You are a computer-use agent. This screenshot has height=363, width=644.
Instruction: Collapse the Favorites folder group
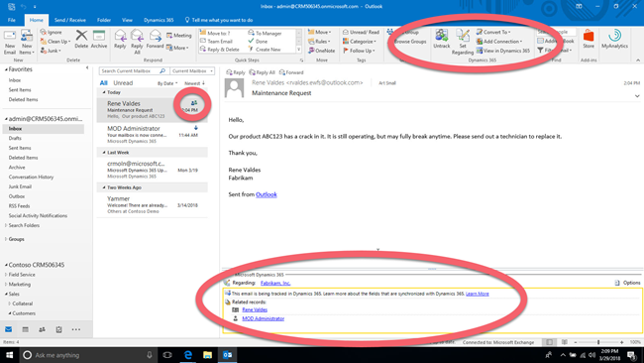pyautogui.click(x=6, y=69)
